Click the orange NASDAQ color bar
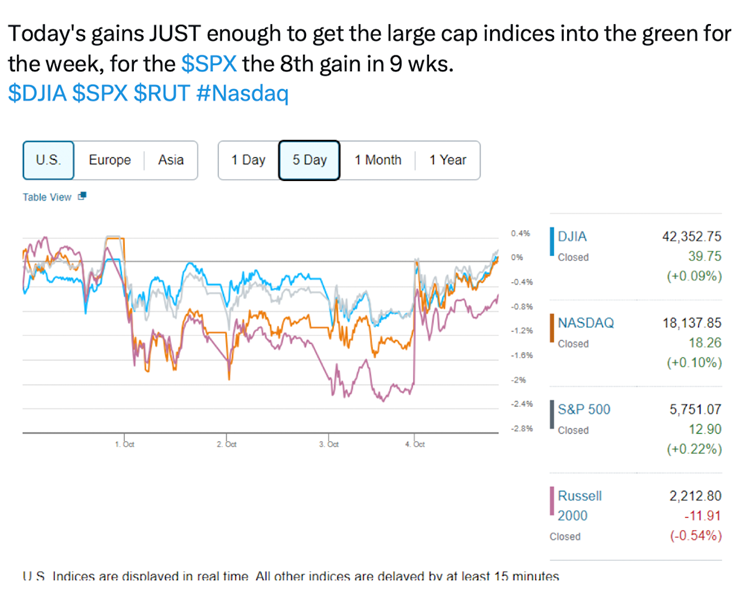The height and width of the screenshot is (595, 749). (552, 332)
